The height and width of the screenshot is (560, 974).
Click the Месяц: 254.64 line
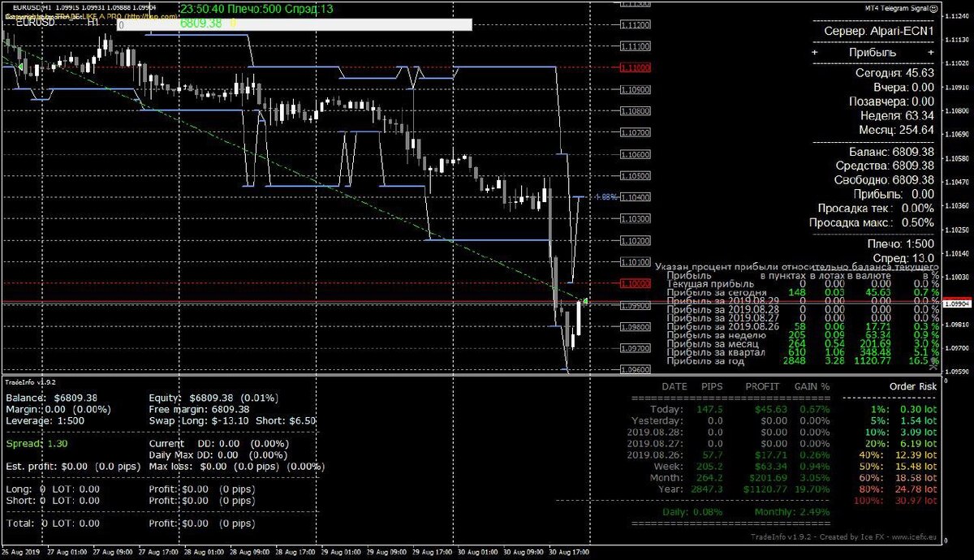(x=896, y=130)
